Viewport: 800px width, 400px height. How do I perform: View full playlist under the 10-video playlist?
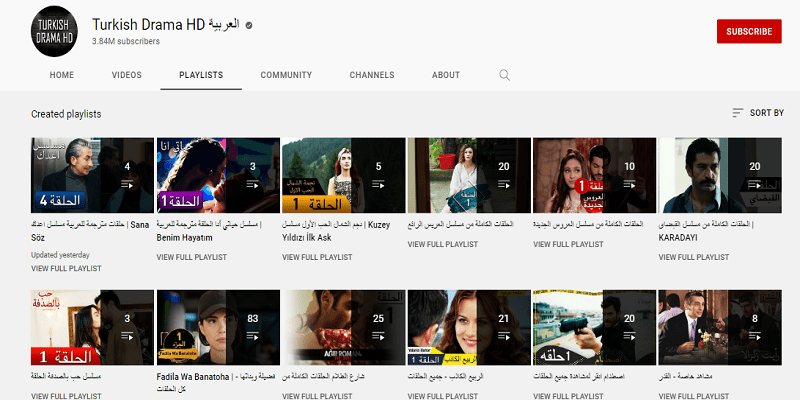568,244
